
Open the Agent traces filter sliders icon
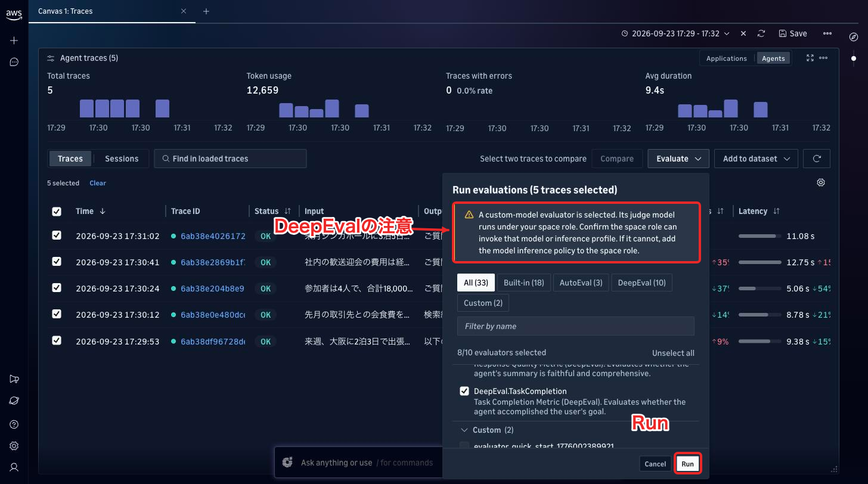point(51,58)
